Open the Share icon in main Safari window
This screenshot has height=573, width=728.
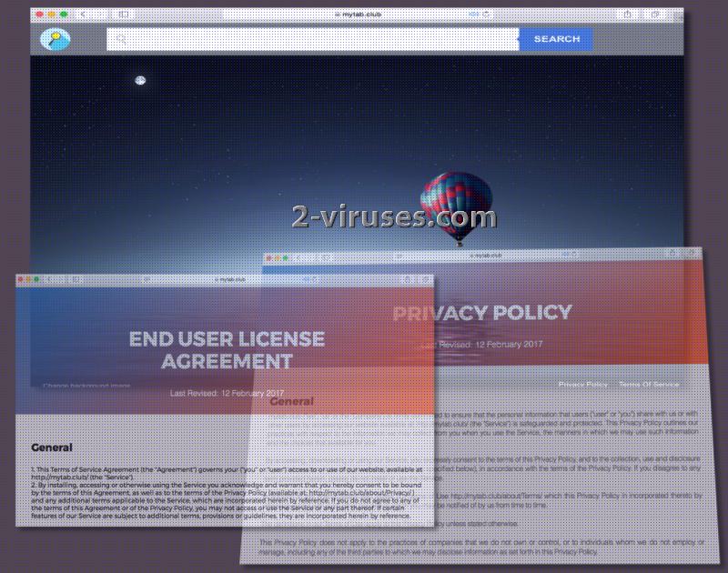point(627,15)
